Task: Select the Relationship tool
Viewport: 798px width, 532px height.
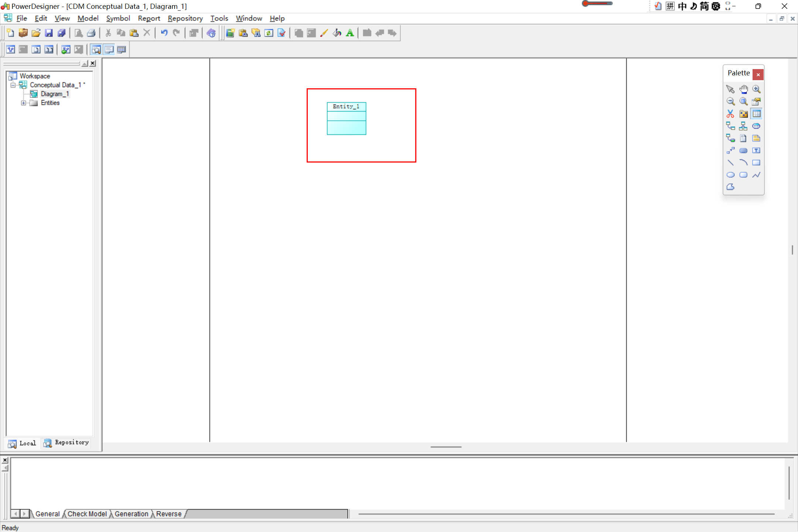Action: [x=730, y=126]
